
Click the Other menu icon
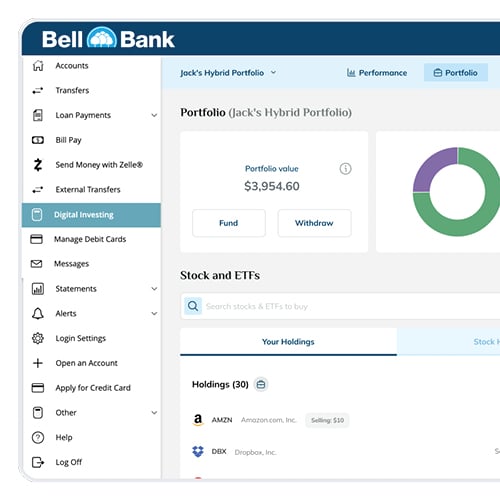[x=38, y=413]
